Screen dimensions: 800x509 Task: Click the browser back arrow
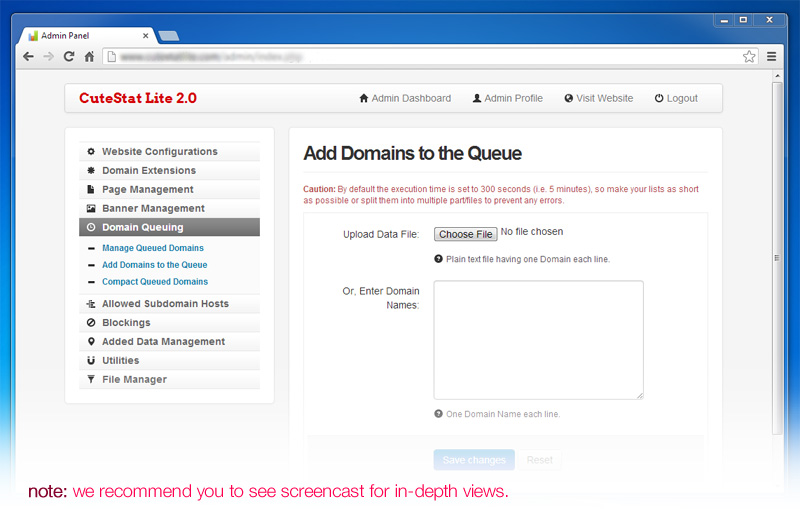(29, 57)
